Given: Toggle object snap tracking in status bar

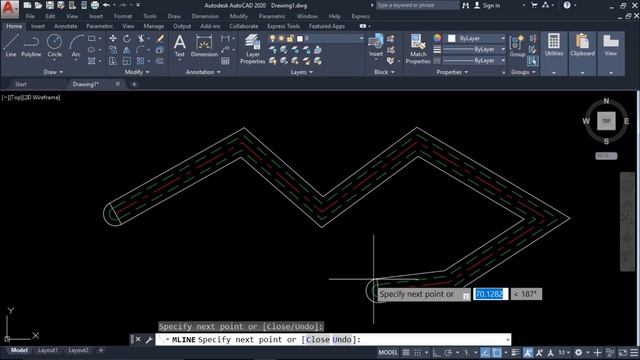Looking at the screenshot, I should click(x=485, y=352).
